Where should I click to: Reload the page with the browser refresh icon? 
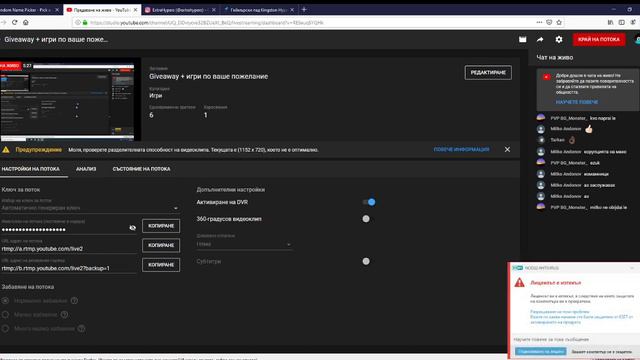coord(15,22)
